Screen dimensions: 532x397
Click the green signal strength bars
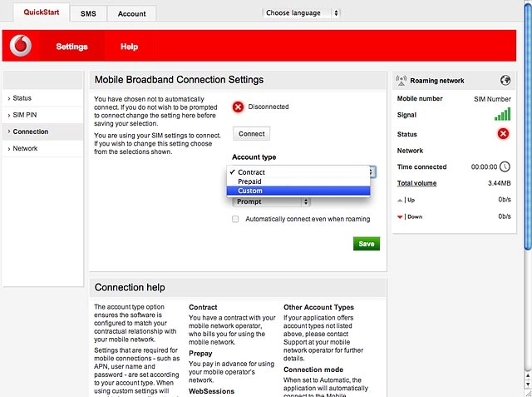[x=502, y=115]
